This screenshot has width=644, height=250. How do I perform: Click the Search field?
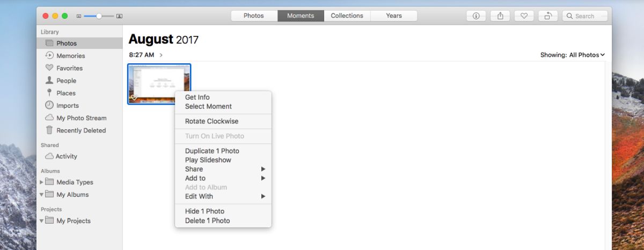585,16
